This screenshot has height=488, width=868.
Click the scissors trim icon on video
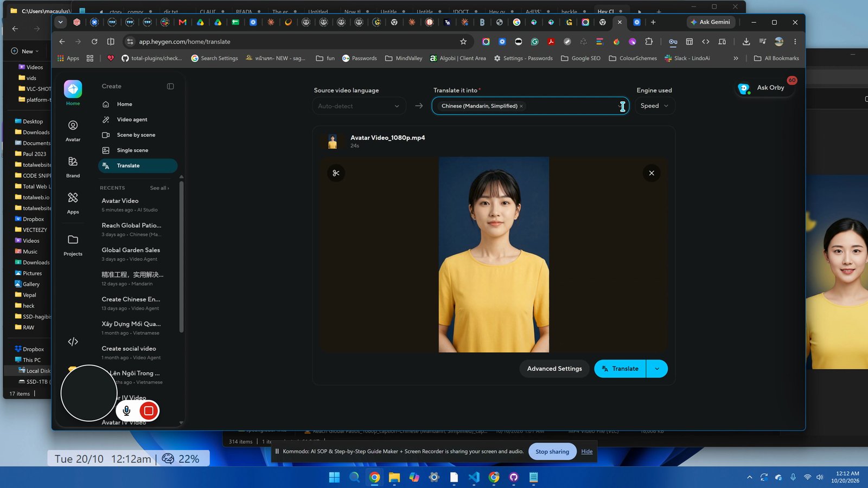(336, 173)
